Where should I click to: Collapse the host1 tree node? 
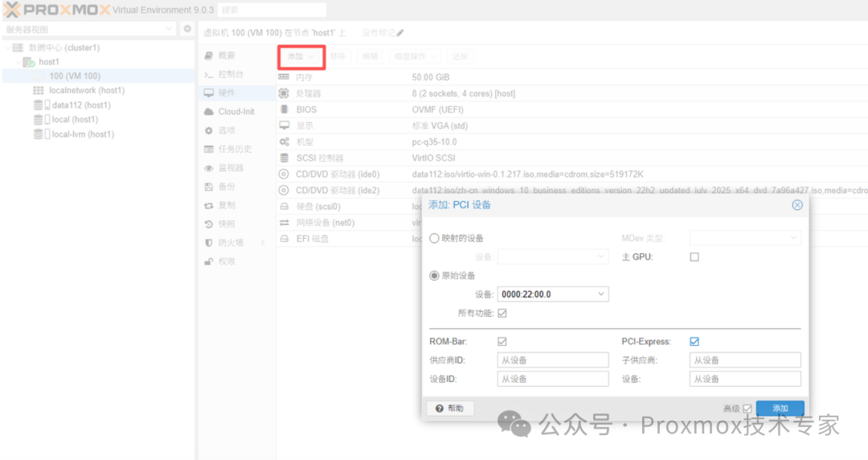click(x=18, y=62)
